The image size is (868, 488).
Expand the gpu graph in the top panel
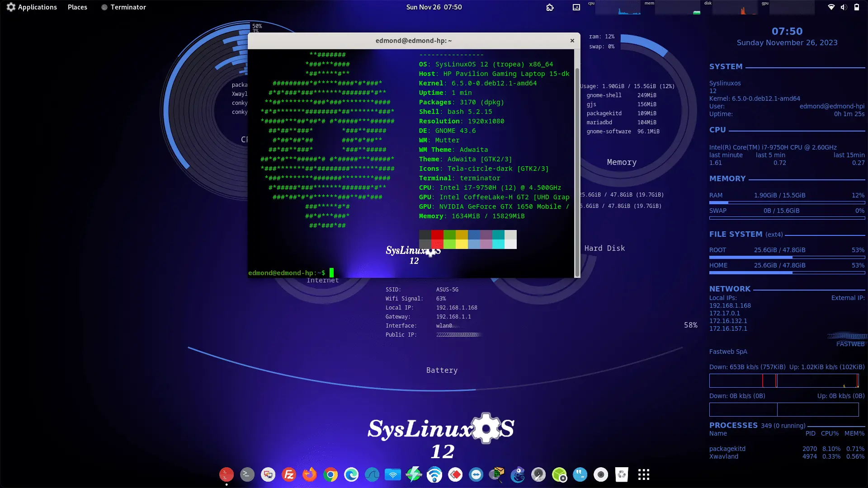click(791, 8)
